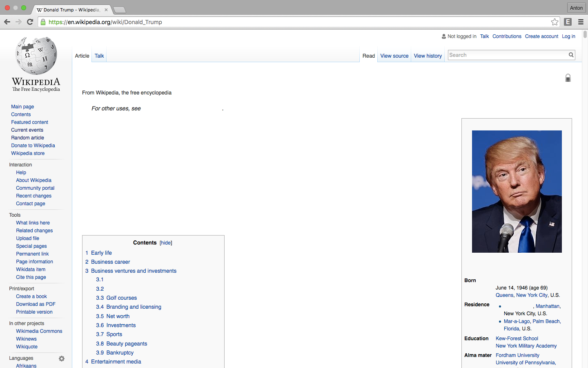Open the Queens birthplace link
Image resolution: width=588 pixels, height=368 pixels.
[x=504, y=295]
